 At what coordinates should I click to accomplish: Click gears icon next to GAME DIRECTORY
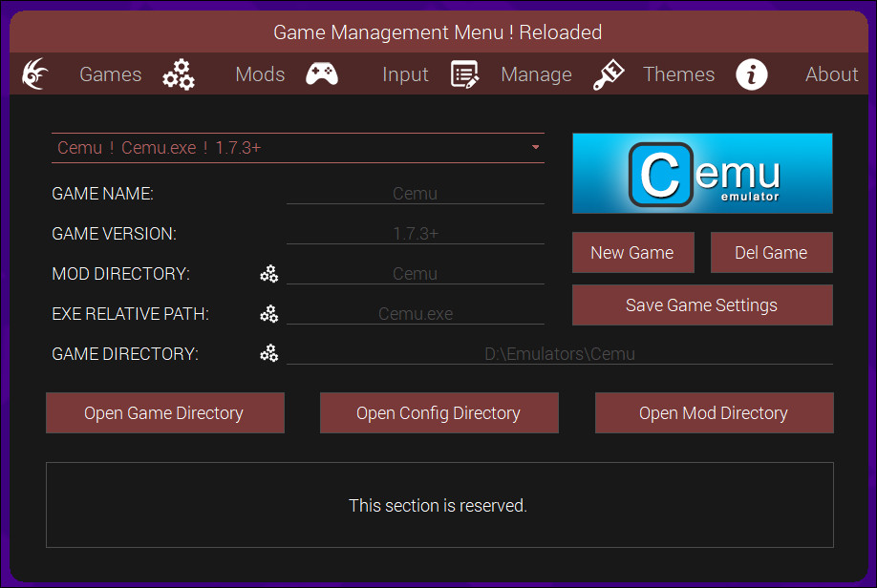point(269,353)
